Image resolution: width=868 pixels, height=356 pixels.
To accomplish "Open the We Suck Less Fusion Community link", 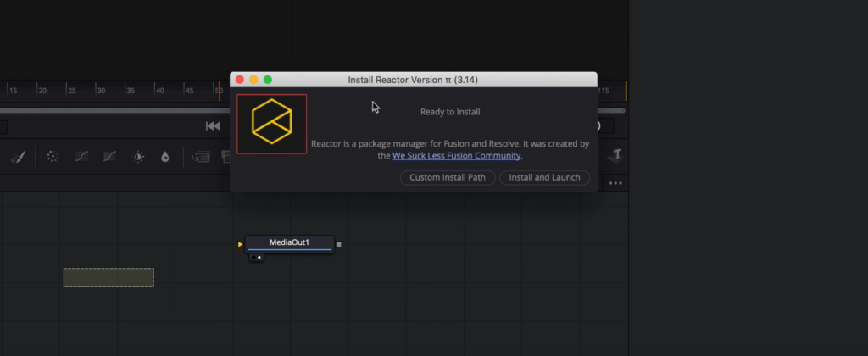I will coord(457,156).
